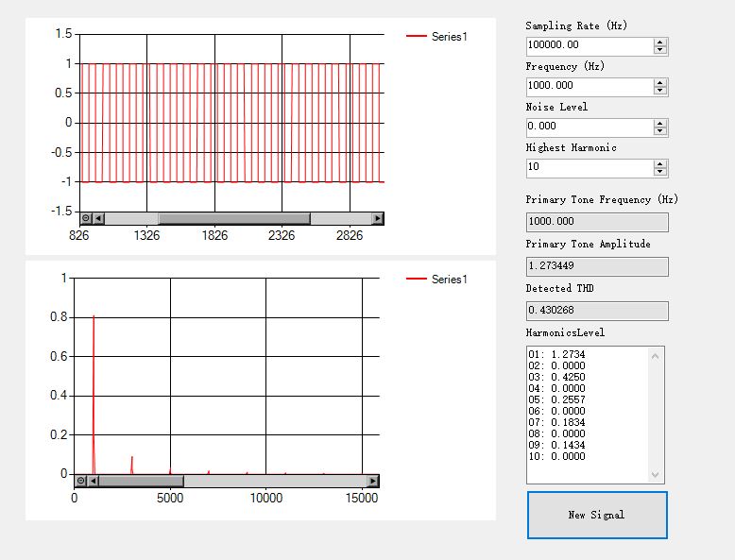The height and width of the screenshot is (560, 735).
Task: Select harmonic row 10: 0.0000
Action: click(x=556, y=456)
